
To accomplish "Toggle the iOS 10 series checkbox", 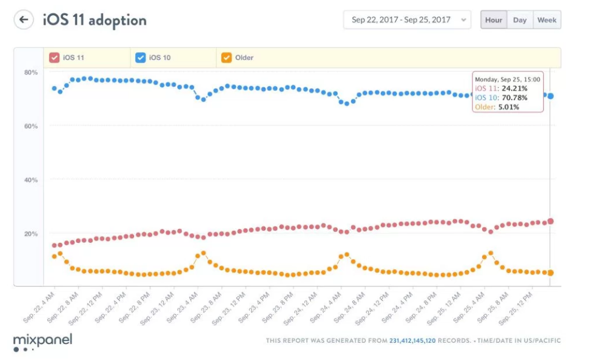I will (x=141, y=58).
